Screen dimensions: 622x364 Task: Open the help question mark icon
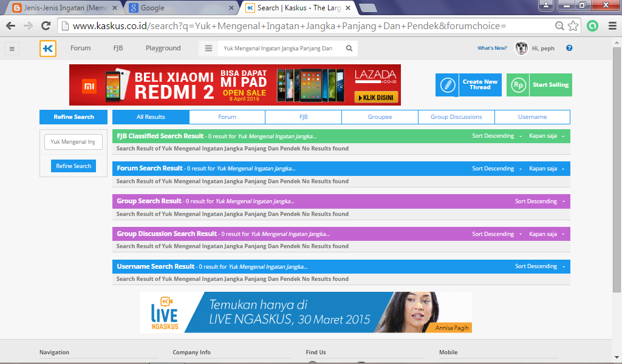(x=569, y=48)
